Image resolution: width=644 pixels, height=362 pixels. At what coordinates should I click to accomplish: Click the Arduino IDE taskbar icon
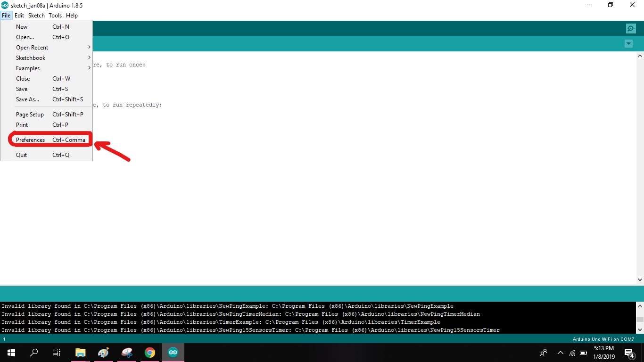pos(173,353)
